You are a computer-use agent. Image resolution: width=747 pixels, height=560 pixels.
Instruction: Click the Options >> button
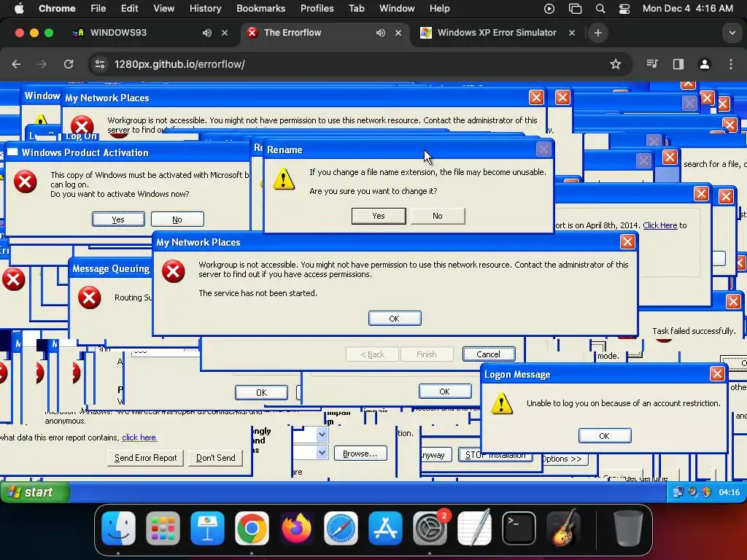[x=565, y=459]
